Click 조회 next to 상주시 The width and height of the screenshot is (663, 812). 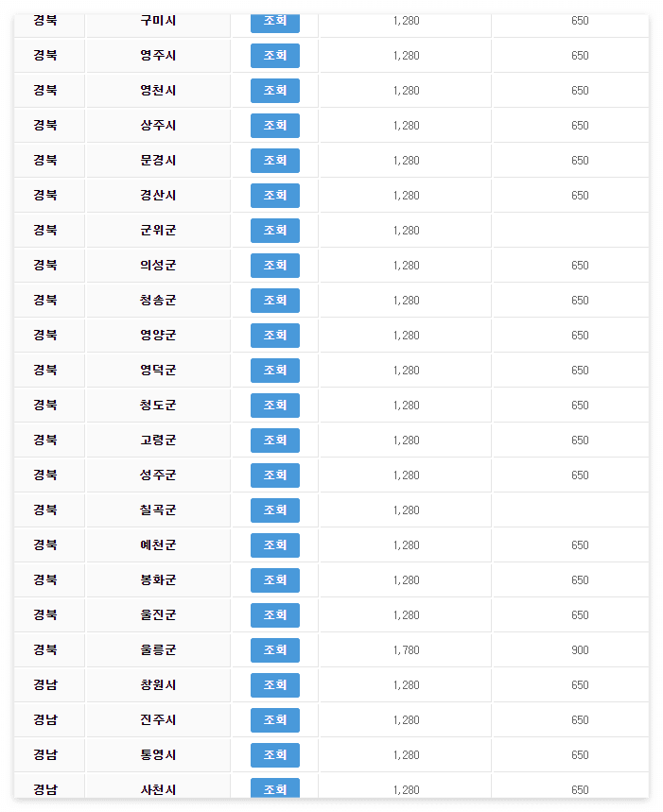click(x=274, y=126)
